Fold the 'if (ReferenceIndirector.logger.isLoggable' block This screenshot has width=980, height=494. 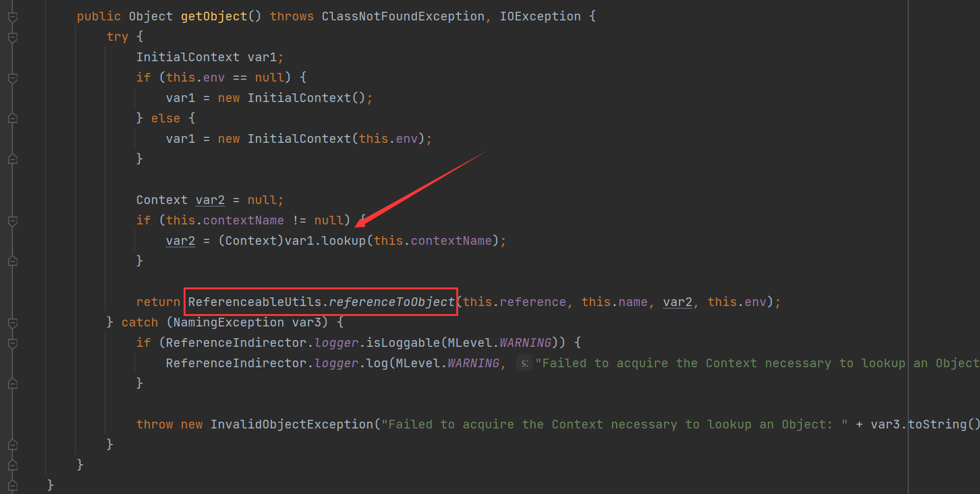(12, 343)
